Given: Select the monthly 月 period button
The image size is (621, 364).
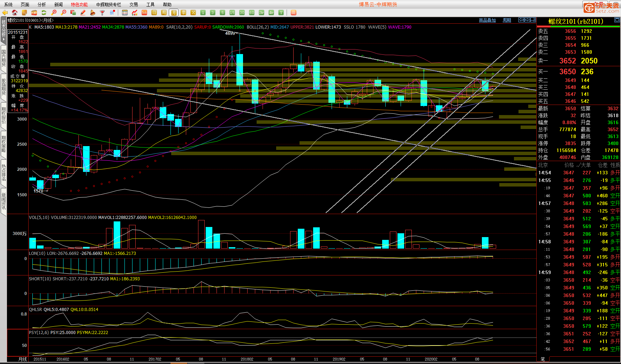Looking at the screenshot, I should click(x=174, y=13).
